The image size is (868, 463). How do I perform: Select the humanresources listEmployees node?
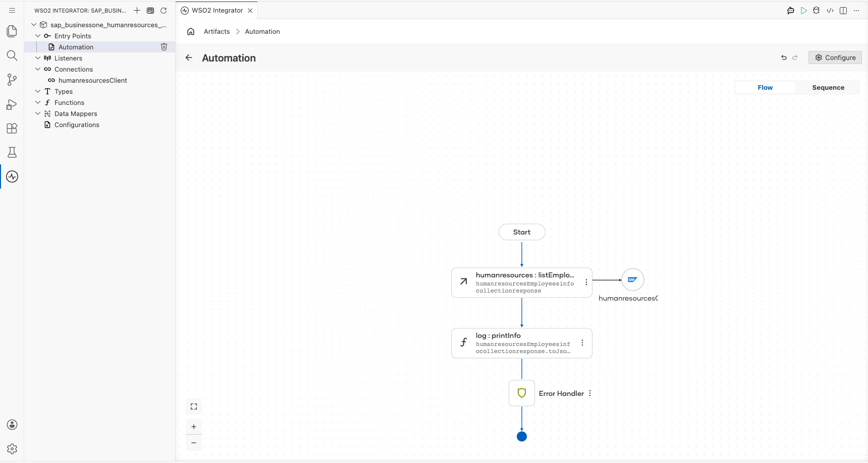click(522, 282)
